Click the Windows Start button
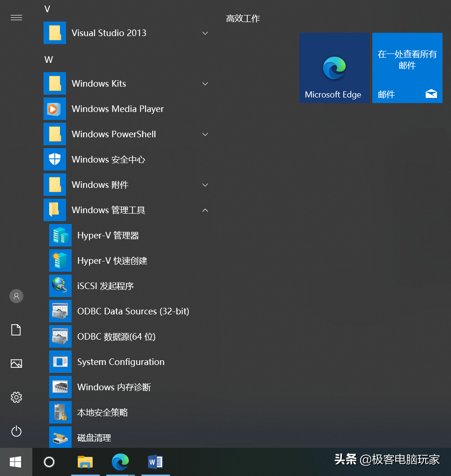451x476 pixels. point(16,462)
